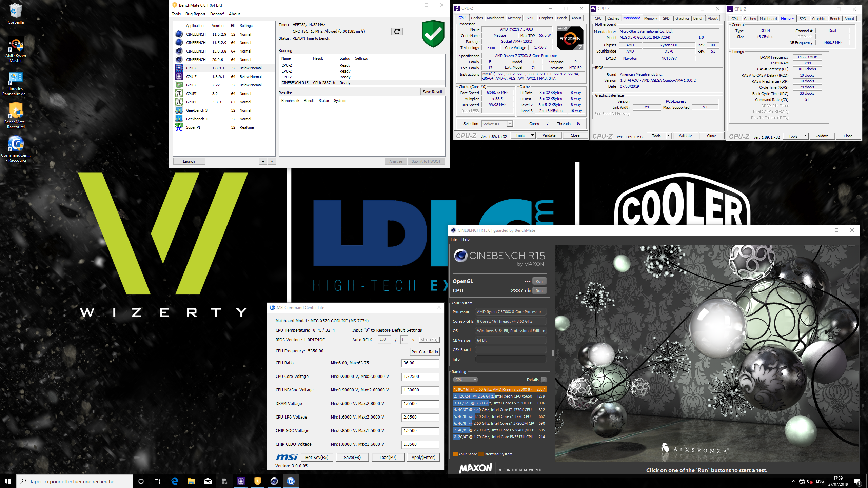This screenshot has width=868, height=488.
Task: Click Apply(Enter) in MSI Command Center
Action: pyautogui.click(x=423, y=457)
